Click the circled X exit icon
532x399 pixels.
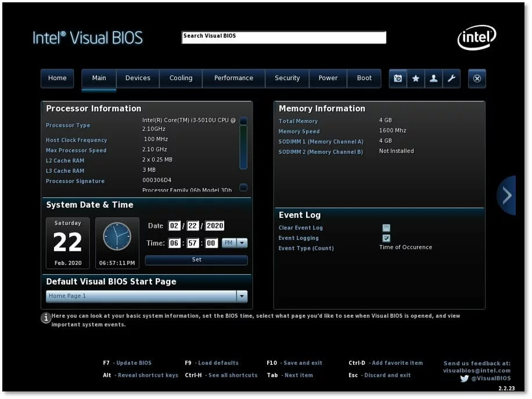pos(477,78)
